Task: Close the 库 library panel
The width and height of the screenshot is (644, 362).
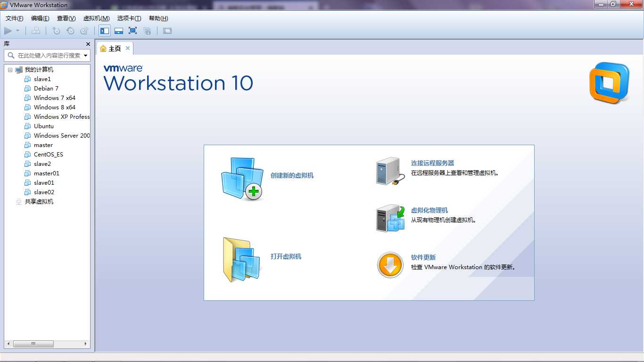Action: point(88,44)
